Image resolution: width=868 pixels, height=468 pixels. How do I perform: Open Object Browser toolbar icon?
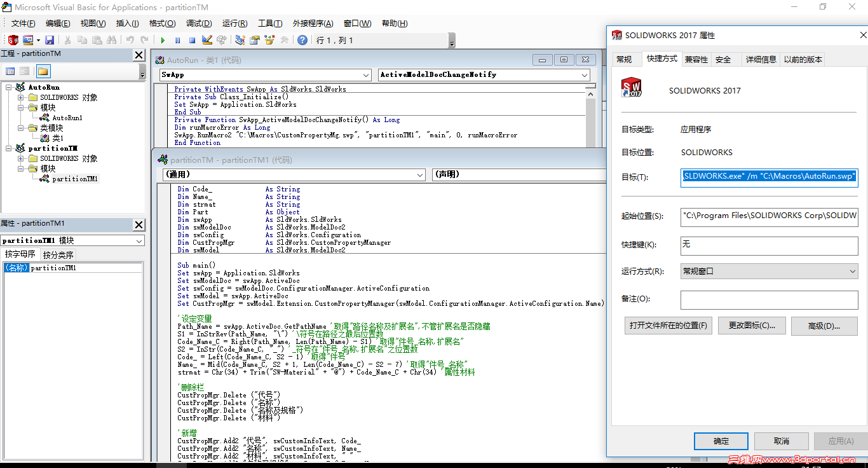click(x=269, y=40)
